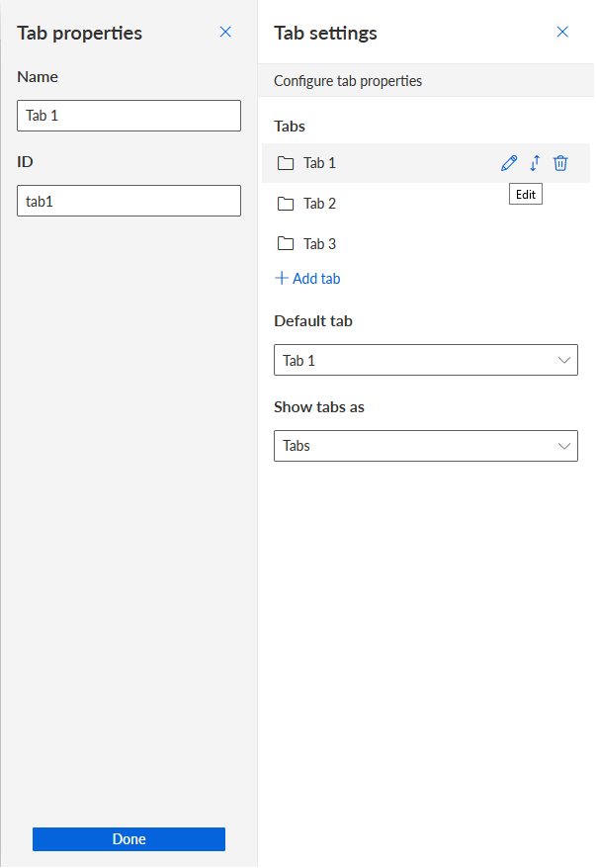Open the Default tab dropdown
Viewport: 596px width, 868px height.
[x=426, y=360]
